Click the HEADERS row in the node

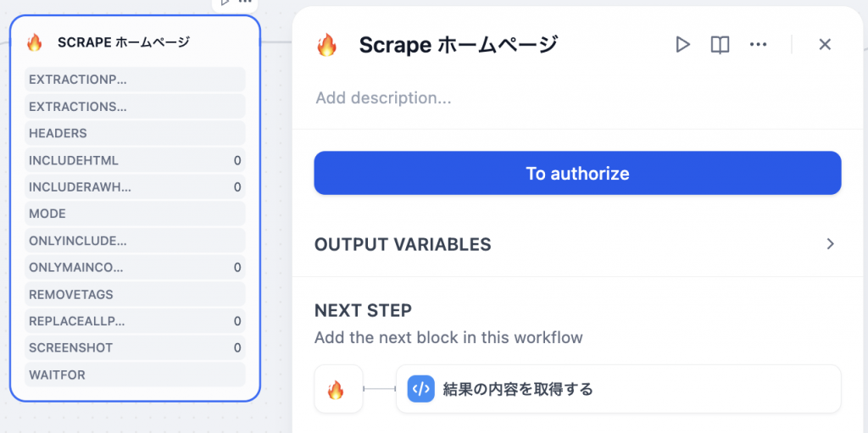pos(135,133)
